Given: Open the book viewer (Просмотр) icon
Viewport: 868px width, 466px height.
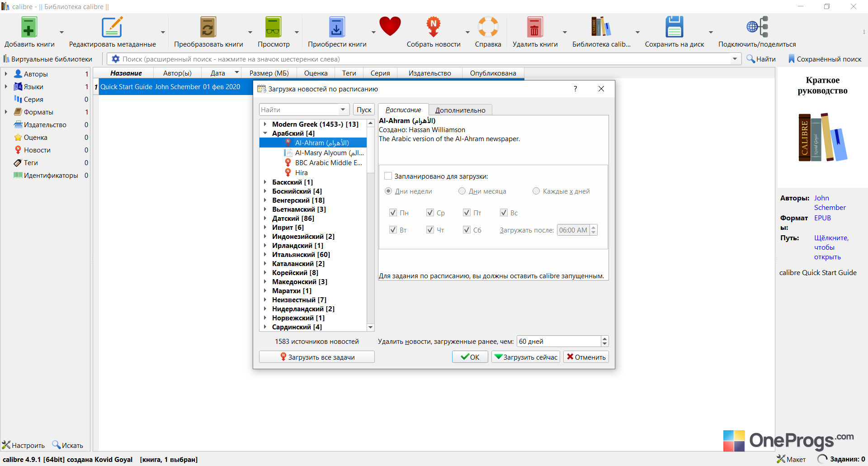Looking at the screenshot, I should (273, 27).
